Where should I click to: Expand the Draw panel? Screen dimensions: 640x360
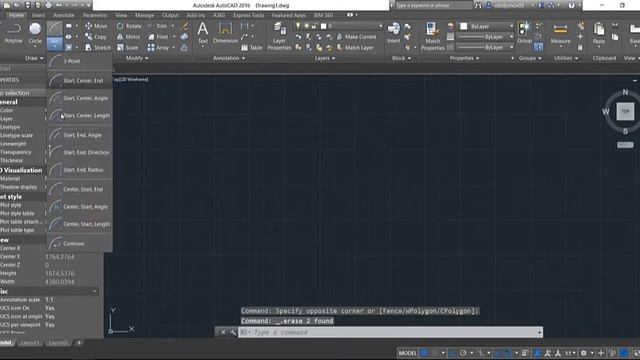point(34,58)
